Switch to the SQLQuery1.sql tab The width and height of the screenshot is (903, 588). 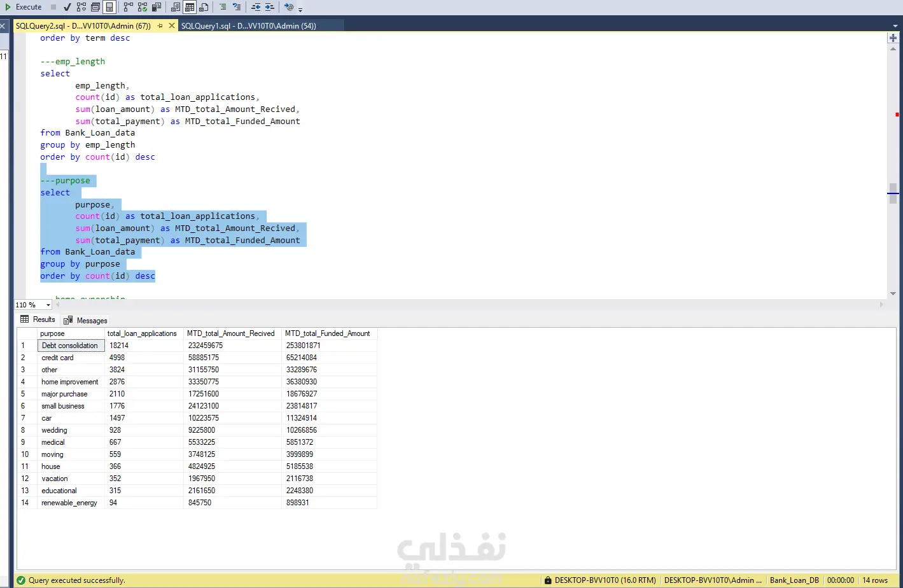249,26
